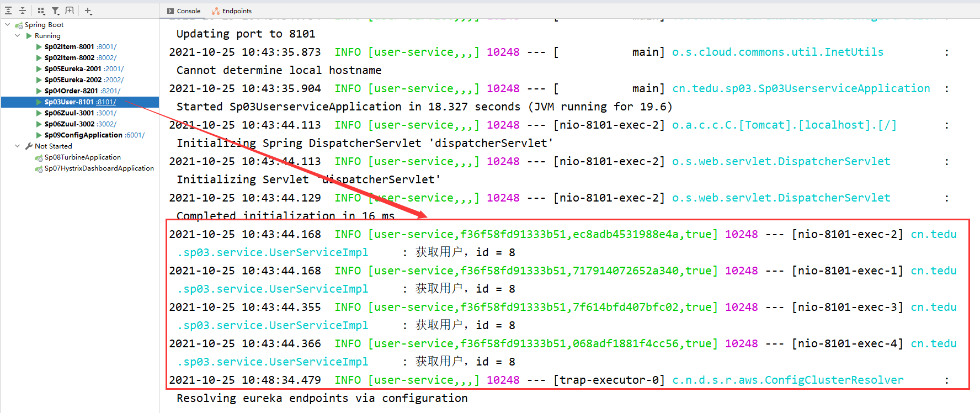The width and height of the screenshot is (980, 413).
Task: Click the [nio-8101-exec-4] thread log entry
Action: point(848,343)
